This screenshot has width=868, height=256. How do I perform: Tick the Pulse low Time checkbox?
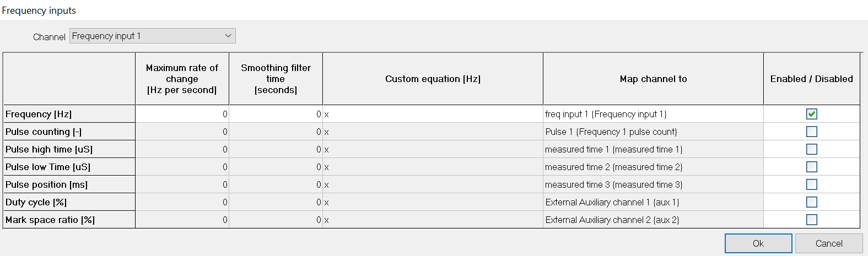tap(811, 167)
